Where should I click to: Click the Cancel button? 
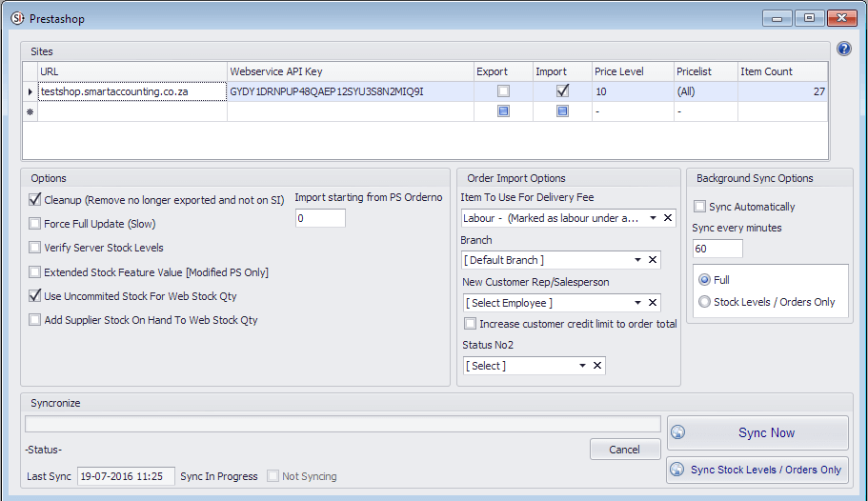pos(625,450)
